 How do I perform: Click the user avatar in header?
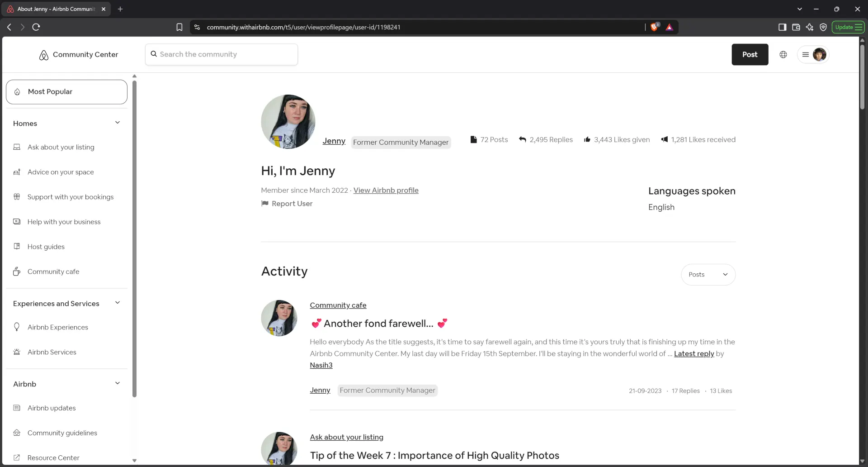tap(819, 54)
